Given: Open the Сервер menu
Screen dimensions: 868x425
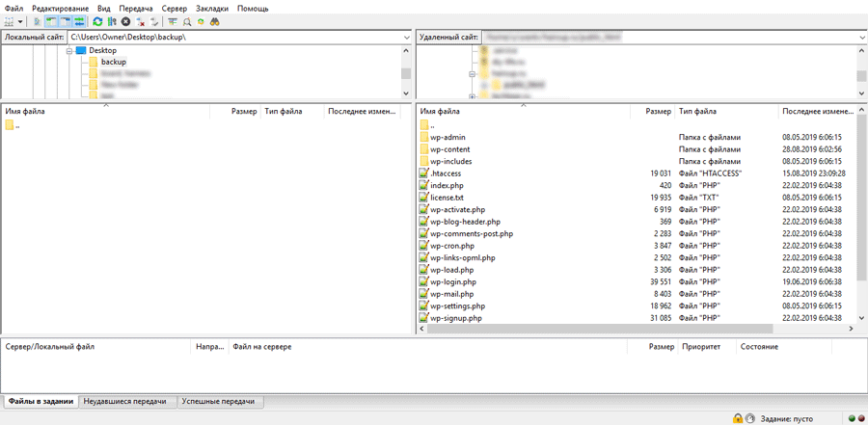Looking at the screenshot, I should [175, 8].
